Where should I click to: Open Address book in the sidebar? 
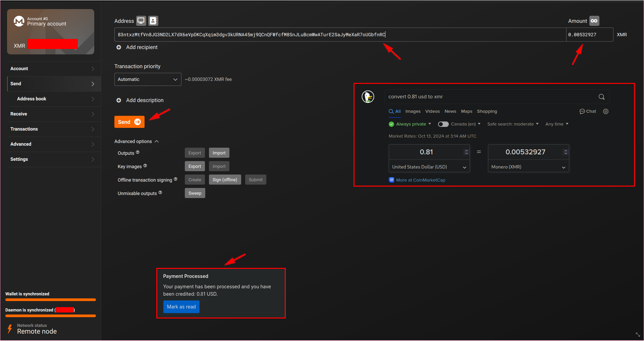(x=54, y=99)
